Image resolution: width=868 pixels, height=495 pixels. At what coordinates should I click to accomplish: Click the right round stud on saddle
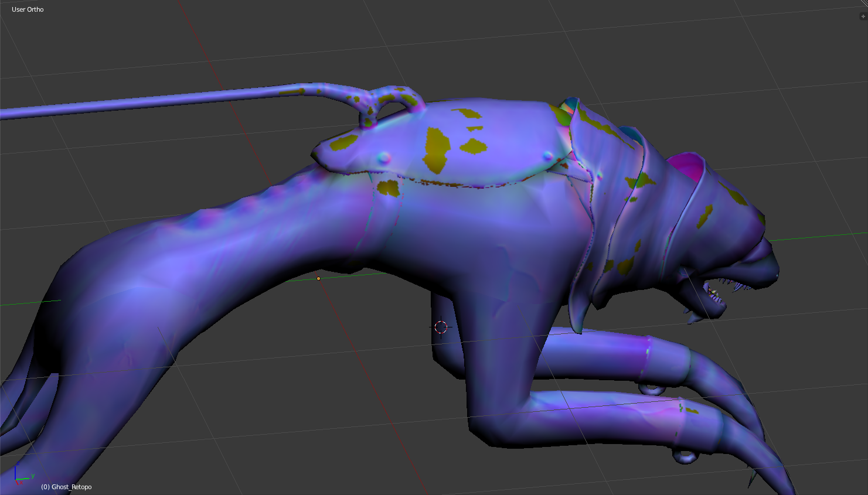(x=547, y=155)
